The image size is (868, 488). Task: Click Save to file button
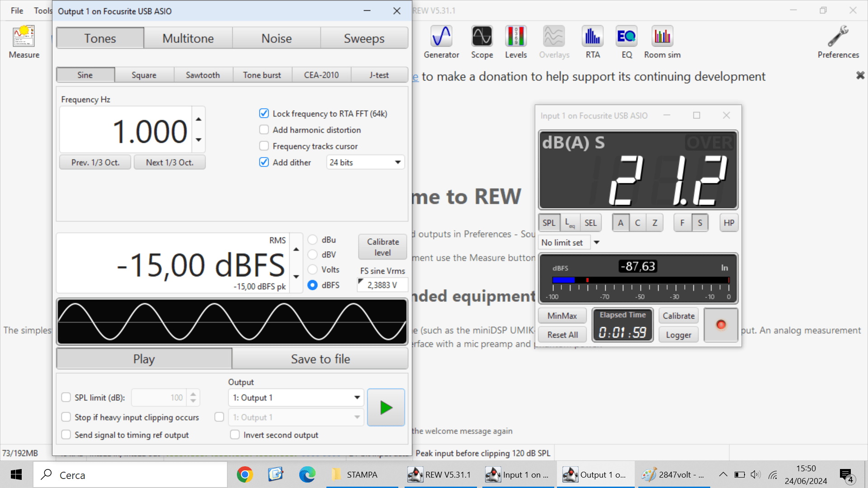[x=320, y=359]
